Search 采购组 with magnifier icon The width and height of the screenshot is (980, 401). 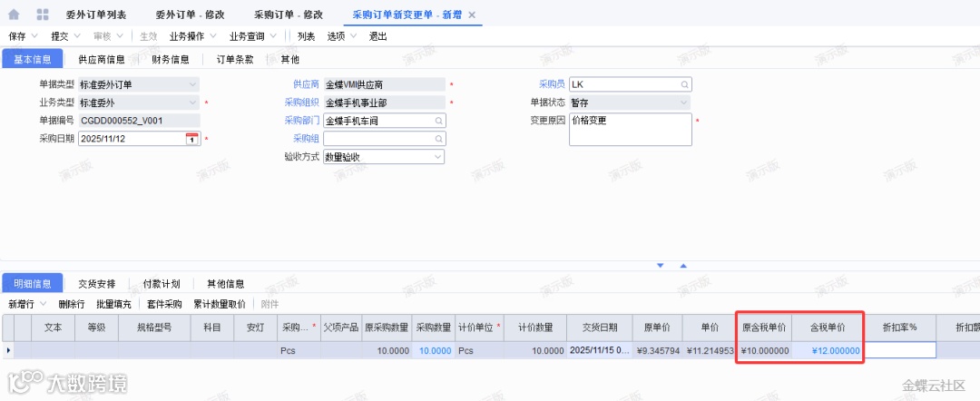pos(439,139)
